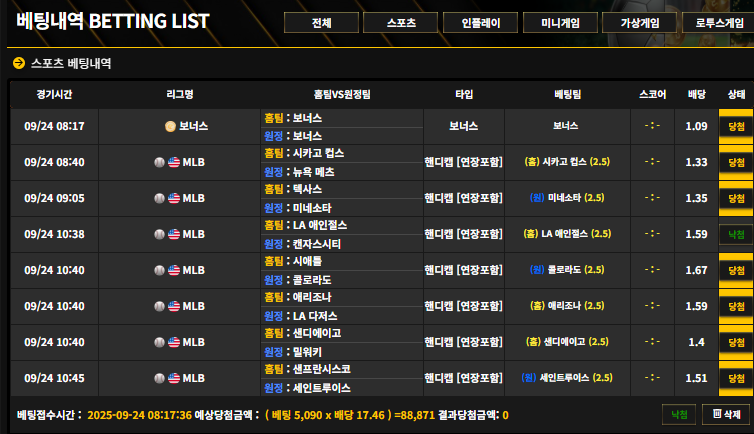Click the 홈팀VS원정팀 column header
This screenshot has height=434, width=754.
(x=342, y=94)
